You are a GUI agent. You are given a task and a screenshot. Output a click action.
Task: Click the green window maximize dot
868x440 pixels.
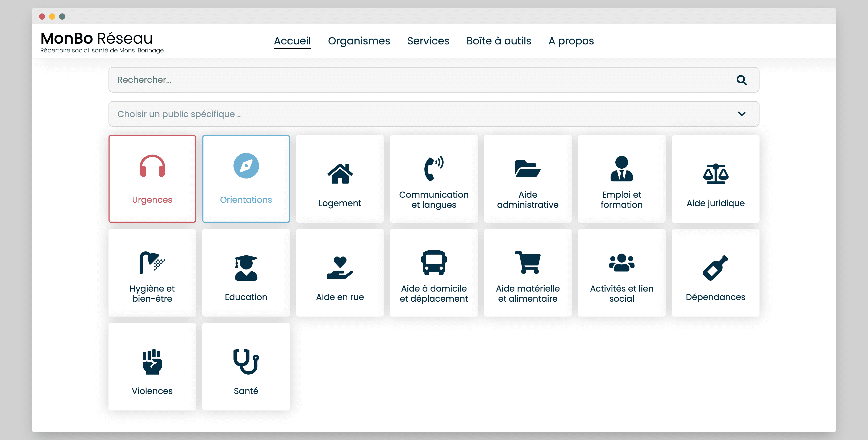[62, 16]
